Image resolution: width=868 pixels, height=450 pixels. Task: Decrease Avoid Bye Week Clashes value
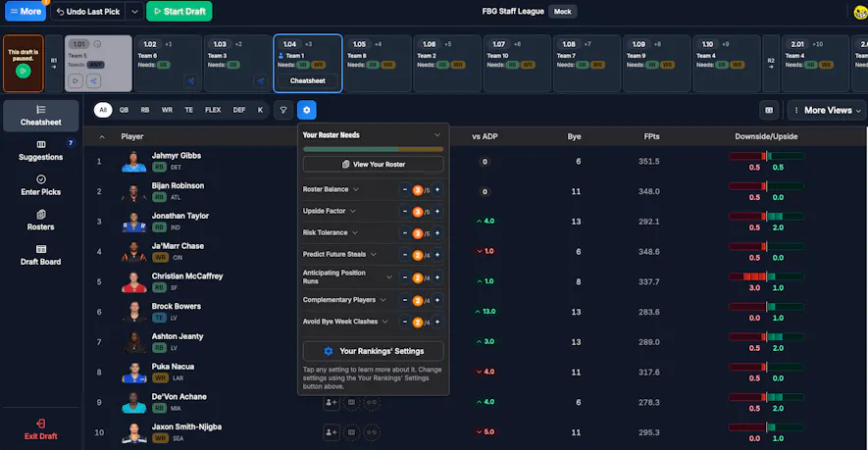[x=405, y=322]
